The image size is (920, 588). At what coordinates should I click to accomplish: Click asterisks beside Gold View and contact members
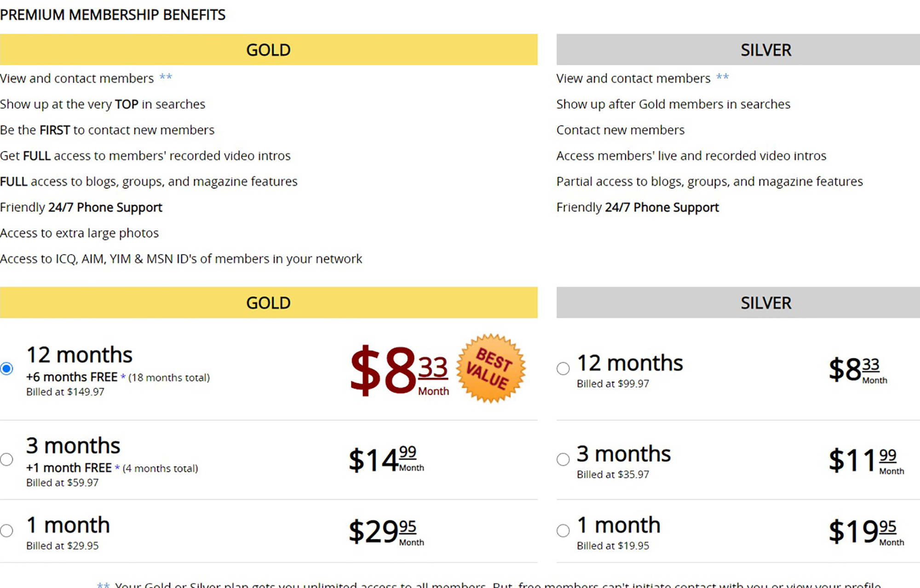click(166, 76)
